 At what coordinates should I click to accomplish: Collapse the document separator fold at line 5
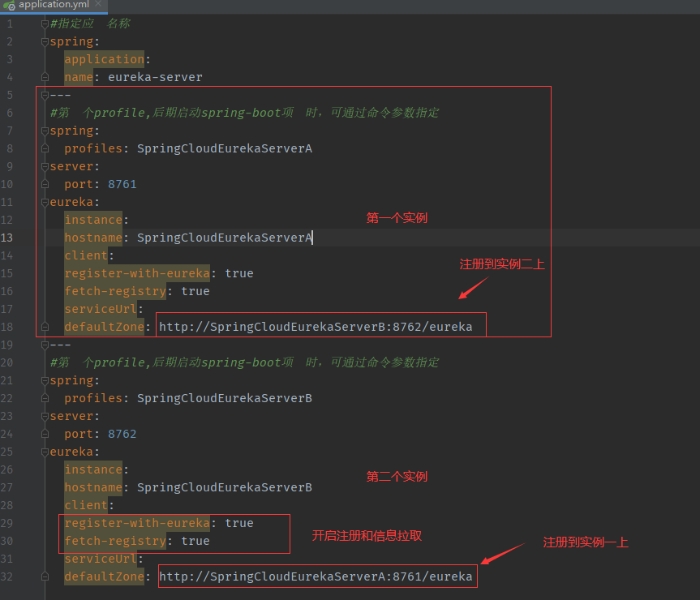45,95
